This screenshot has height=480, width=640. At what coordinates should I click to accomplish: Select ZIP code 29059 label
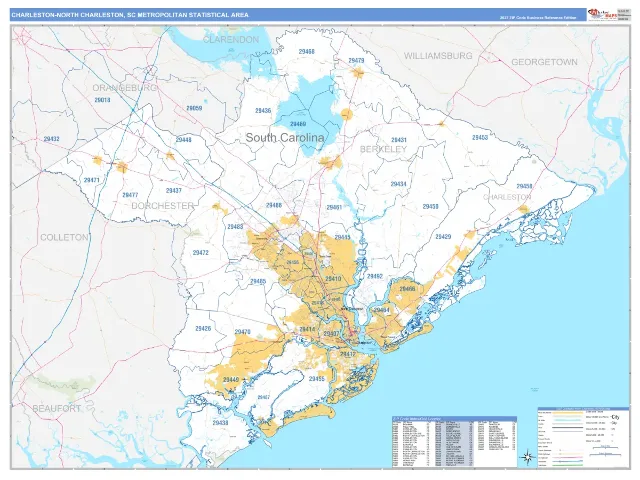pos(194,108)
